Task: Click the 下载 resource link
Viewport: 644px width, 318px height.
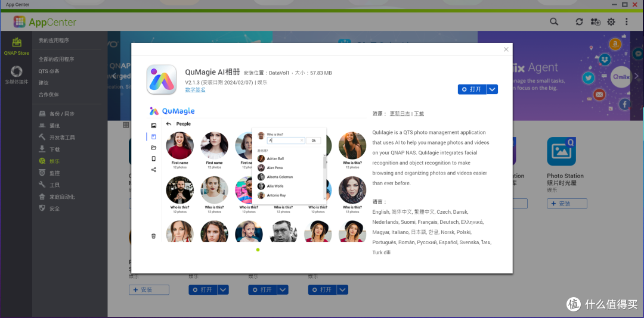Action: click(x=419, y=114)
